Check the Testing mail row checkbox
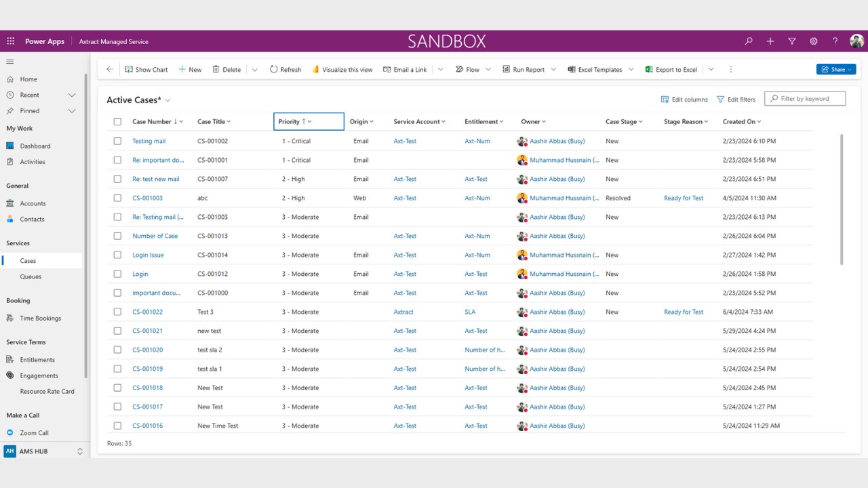This screenshot has height=488, width=868. click(117, 141)
